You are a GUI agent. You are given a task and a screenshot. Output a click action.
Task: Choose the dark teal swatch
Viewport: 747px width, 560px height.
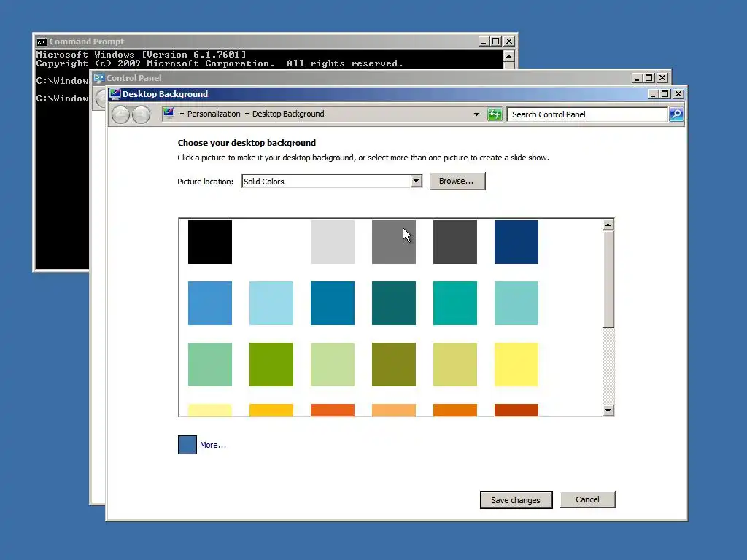click(393, 303)
